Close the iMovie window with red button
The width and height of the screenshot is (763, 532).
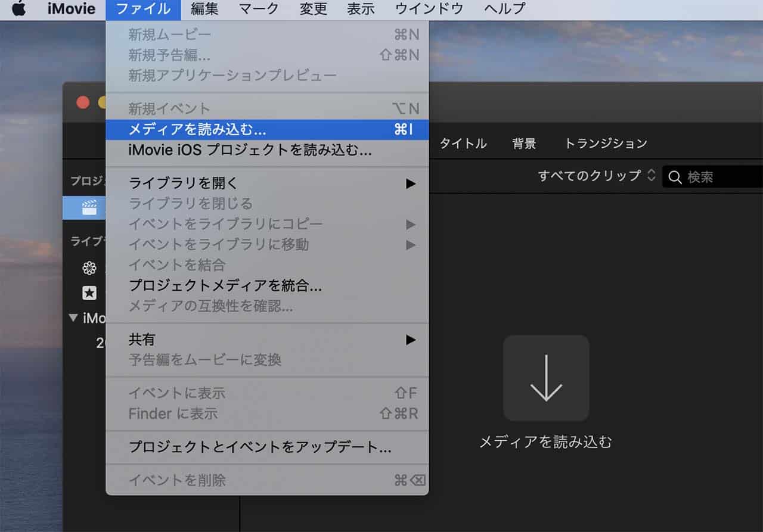tap(83, 102)
